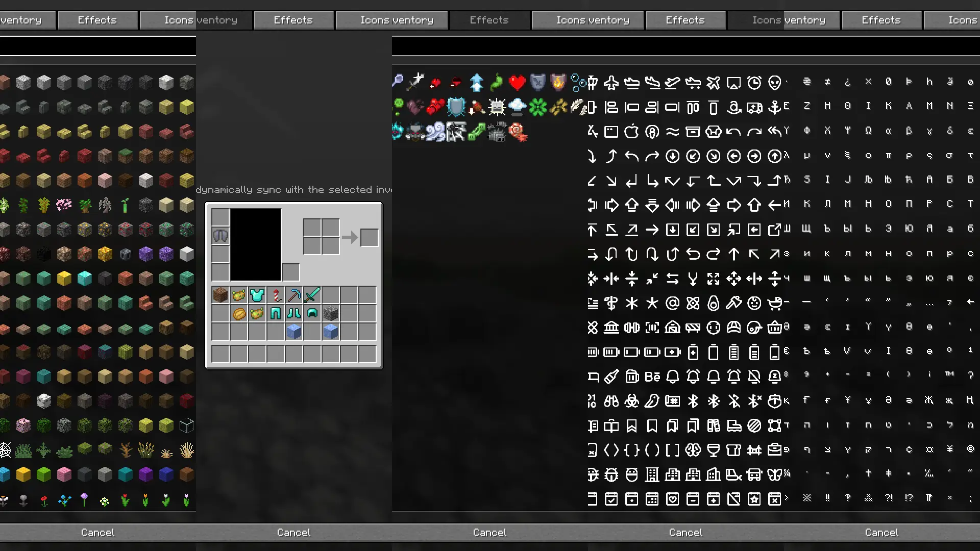This screenshot has width=980, height=551.
Task: Pick up the diamond chestplate in inventory
Action: [257, 295]
